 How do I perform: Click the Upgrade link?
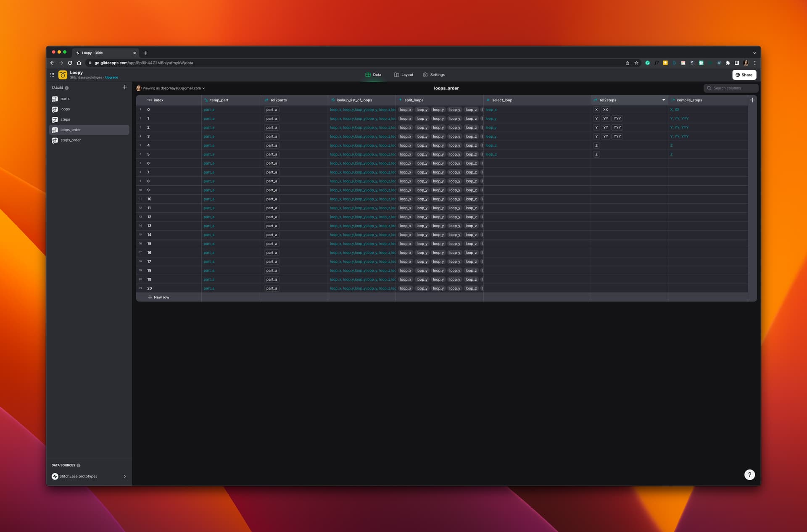click(x=111, y=78)
